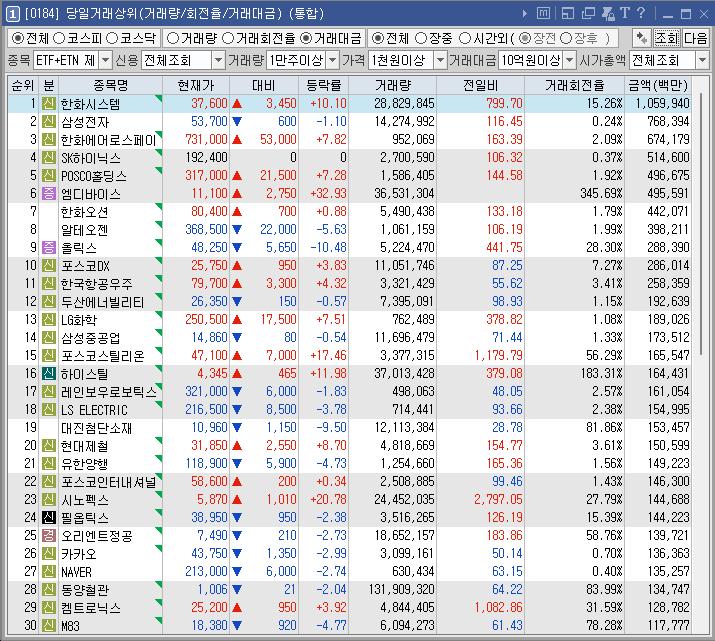
Task: Open the 거래량 1만주이상 dropdown
Action: point(333,60)
